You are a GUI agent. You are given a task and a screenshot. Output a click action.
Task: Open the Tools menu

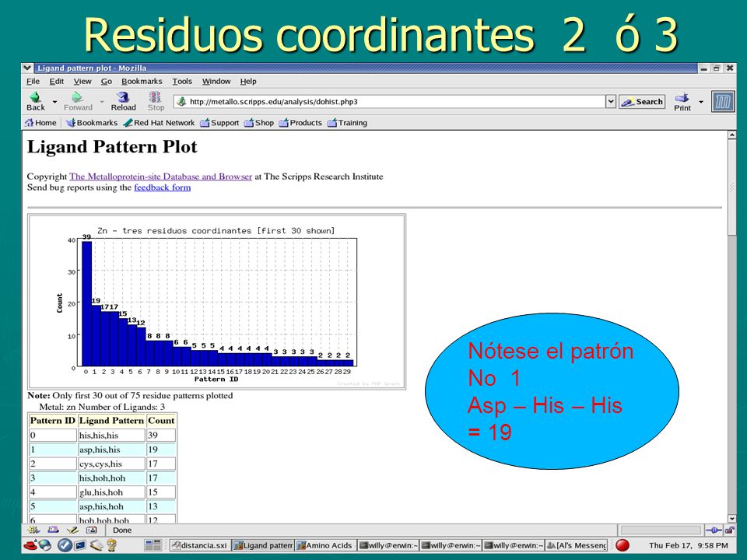click(x=182, y=82)
